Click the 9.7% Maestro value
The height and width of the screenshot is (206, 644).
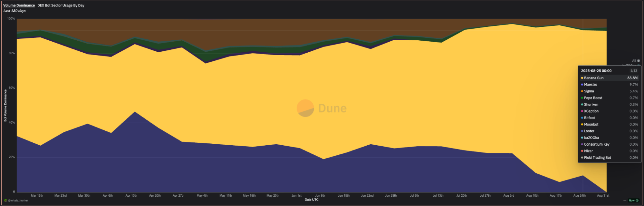634,85
